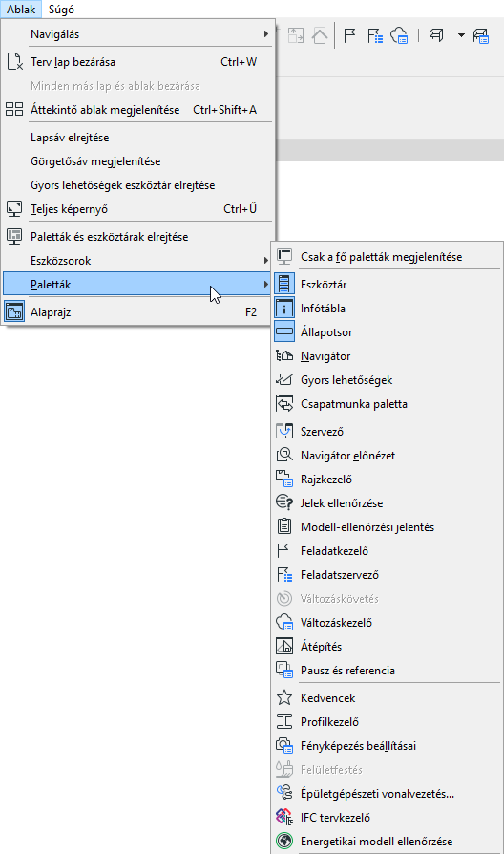Launch the IFC tervkezelő icon
The image size is (504, 854).
(284, 817)
